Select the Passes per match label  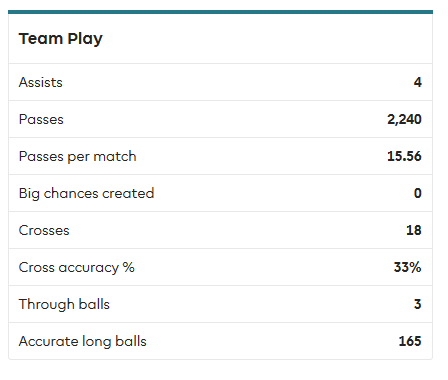[78, 157]
